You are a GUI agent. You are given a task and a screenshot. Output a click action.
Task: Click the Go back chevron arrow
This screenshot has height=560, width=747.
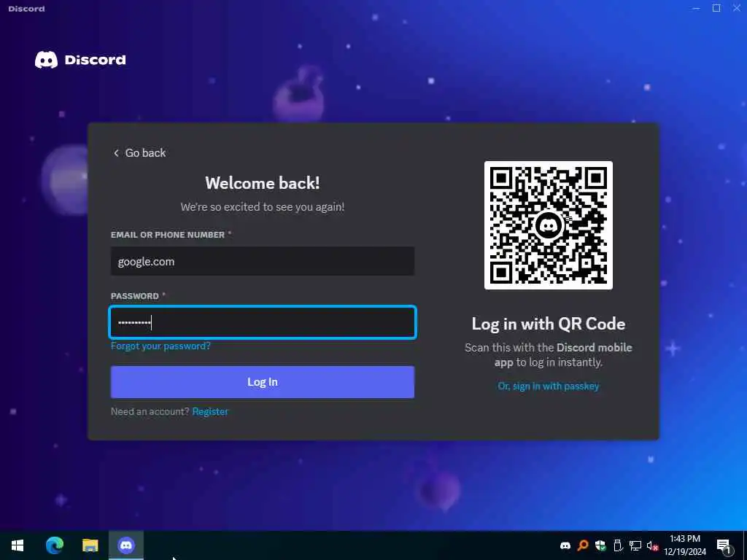pyautogui.click(x=116, y=153)
